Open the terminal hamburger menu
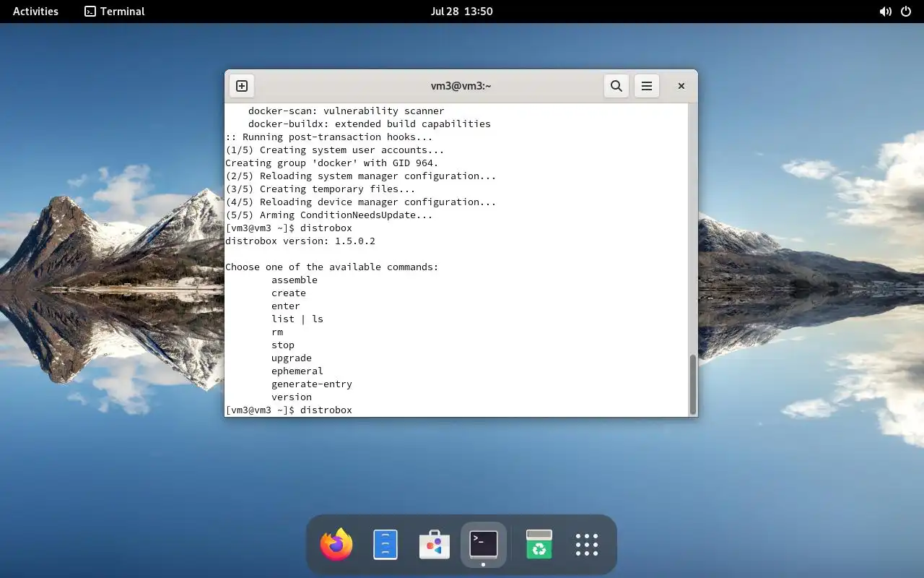 pyautogui.click(x=647, y=86)
